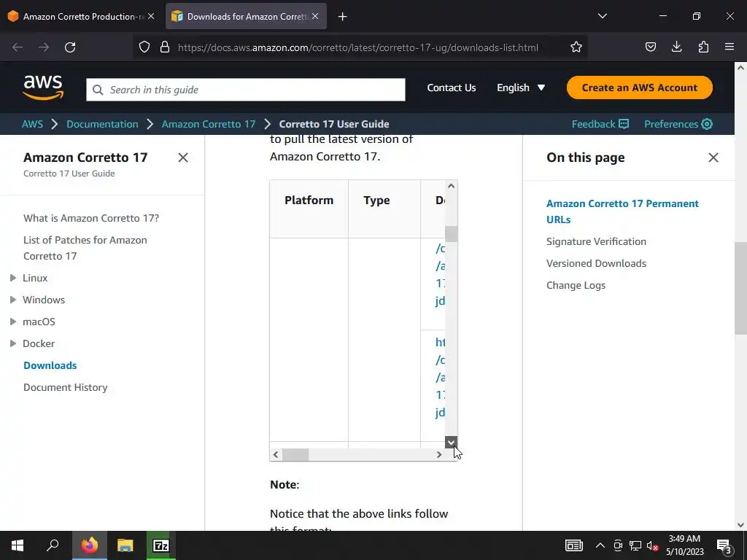Close the Downloads for Amazon Corretto tab
The width and height of the screenshot is (747, 560).
click(x=315, y=16)
